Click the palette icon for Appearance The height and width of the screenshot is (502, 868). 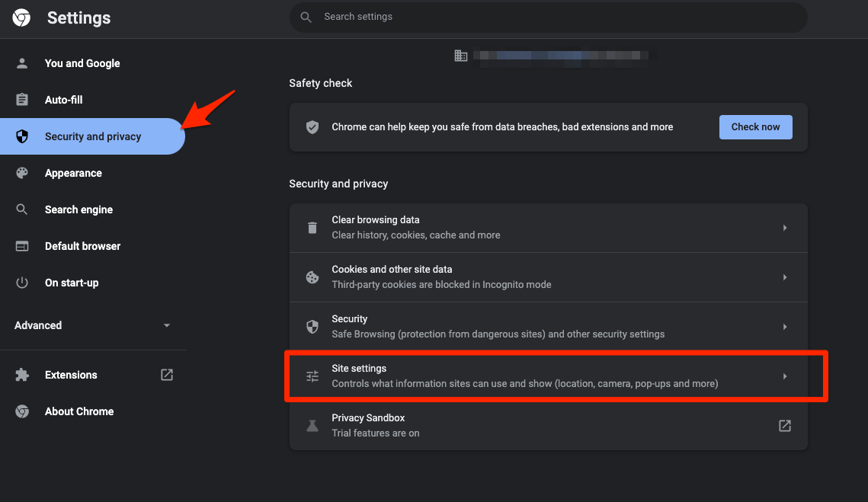click(x=22, y=173)
